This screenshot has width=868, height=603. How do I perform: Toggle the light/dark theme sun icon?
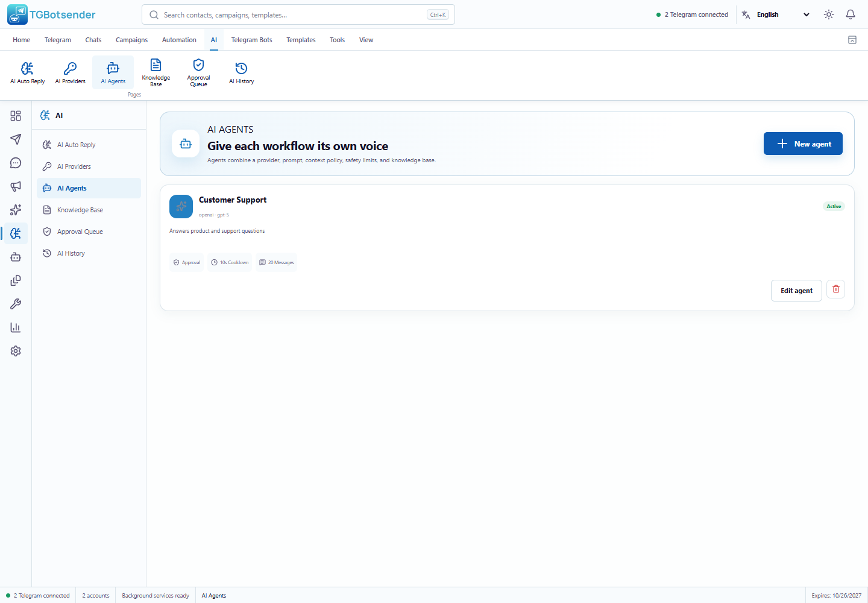[829, 14]
